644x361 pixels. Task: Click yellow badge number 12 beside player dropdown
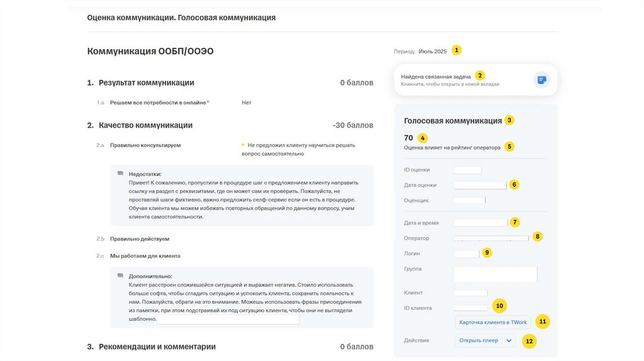point(529,341)
